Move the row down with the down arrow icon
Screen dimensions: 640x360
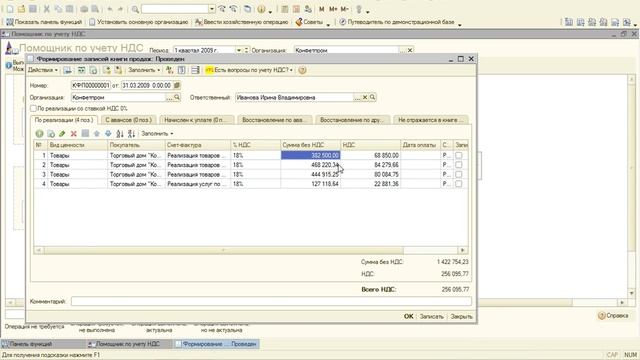pyautogui.click(x=108, y=133)
